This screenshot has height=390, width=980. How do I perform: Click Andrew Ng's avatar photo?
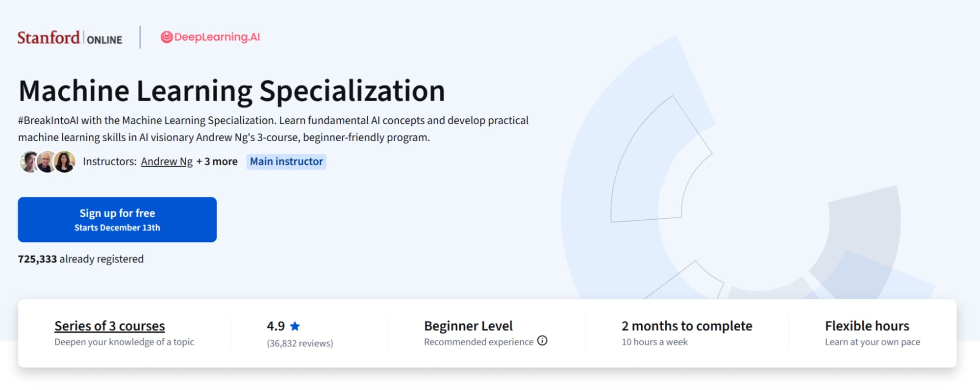coord(28,161)
